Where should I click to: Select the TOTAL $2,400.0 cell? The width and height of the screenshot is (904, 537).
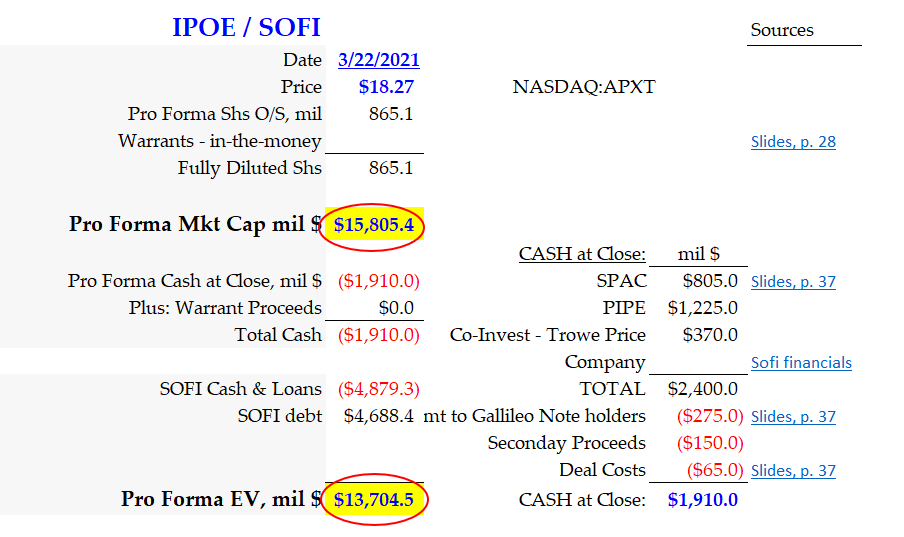click(702, 389)
